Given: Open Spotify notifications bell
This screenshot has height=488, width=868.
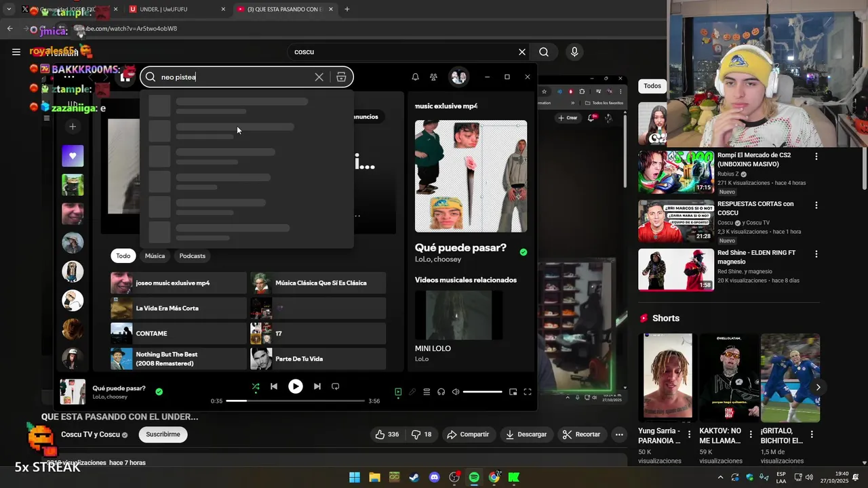Looking at the screenshot, I should tap(415, 77).
